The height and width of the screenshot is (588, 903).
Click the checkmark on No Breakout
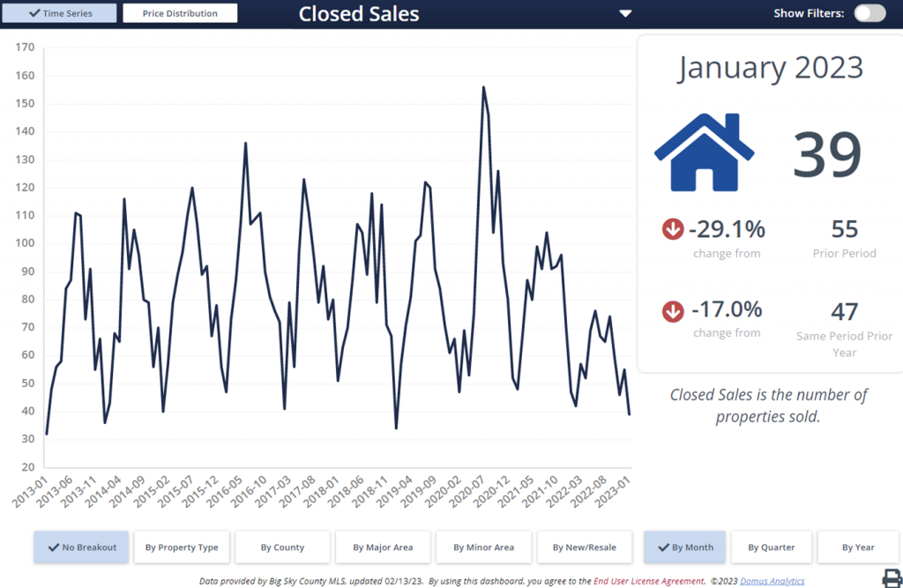click(x=51, y=547)
